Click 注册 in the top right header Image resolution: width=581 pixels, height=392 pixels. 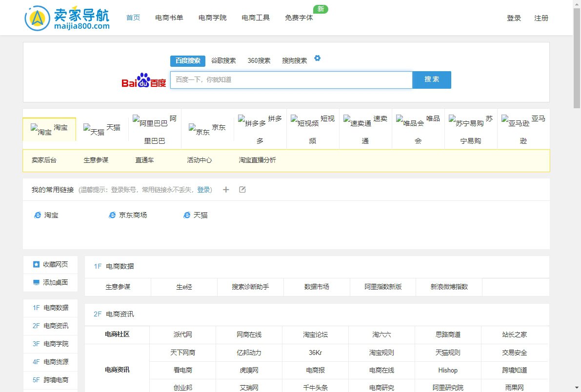(541, 18)
